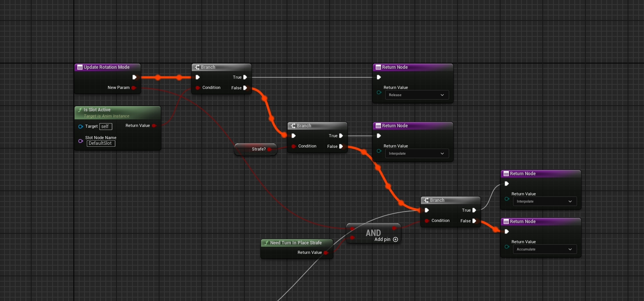Click the AND node's output pin
This screenshot has height=301, width=644.
point(394,228)
